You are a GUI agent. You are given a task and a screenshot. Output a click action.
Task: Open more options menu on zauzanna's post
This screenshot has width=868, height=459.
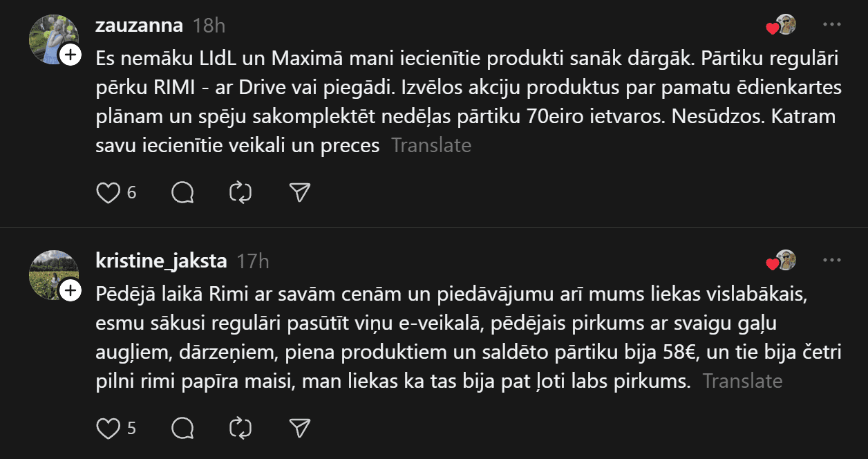coord(831,25)
